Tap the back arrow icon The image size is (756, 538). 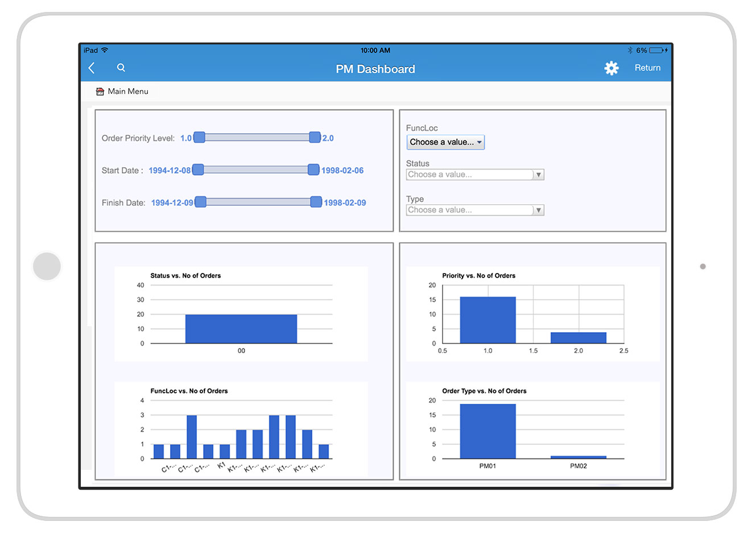[x=92, y=68]
